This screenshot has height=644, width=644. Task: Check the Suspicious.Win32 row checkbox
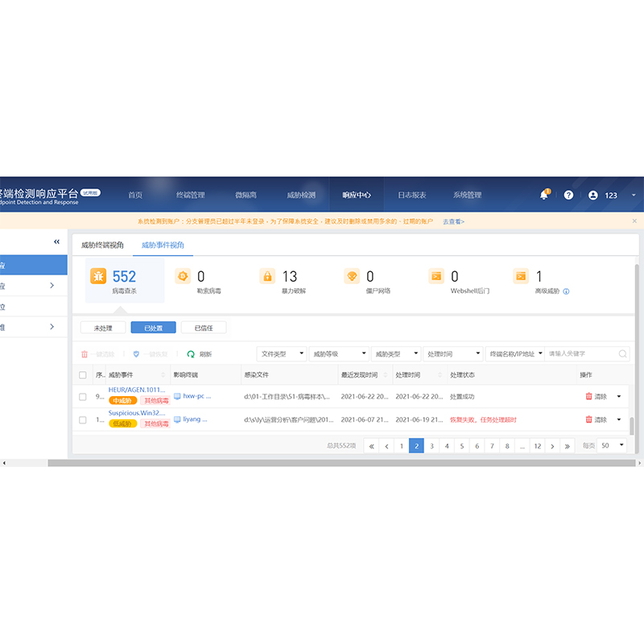tap(83, 419)
